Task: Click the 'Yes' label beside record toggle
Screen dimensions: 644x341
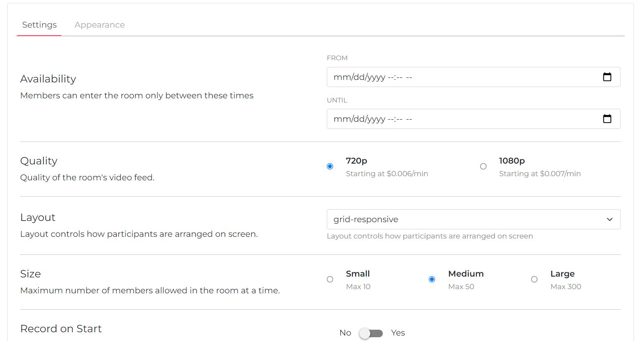Action: pos(398,333)
